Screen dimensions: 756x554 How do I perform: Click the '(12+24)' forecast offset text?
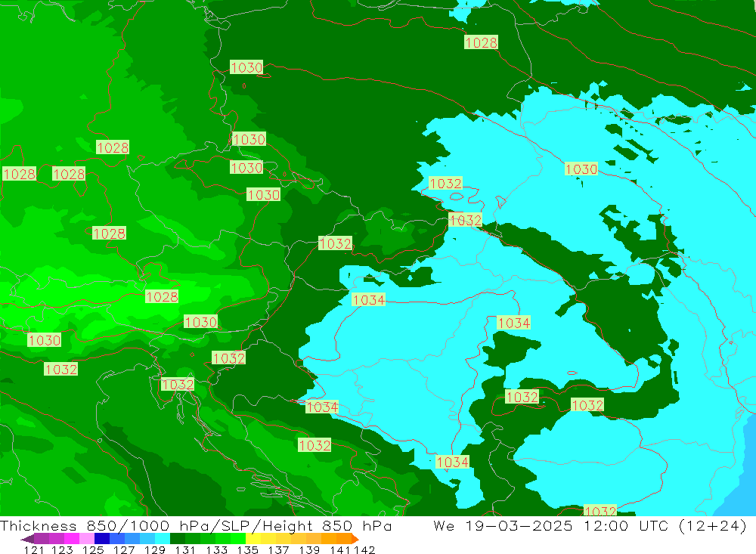712,525
